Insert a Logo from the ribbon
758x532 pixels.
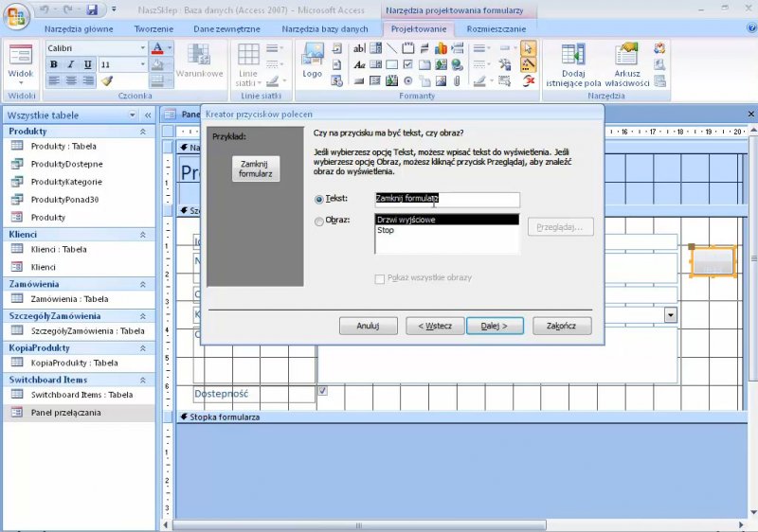click(312, 62)
